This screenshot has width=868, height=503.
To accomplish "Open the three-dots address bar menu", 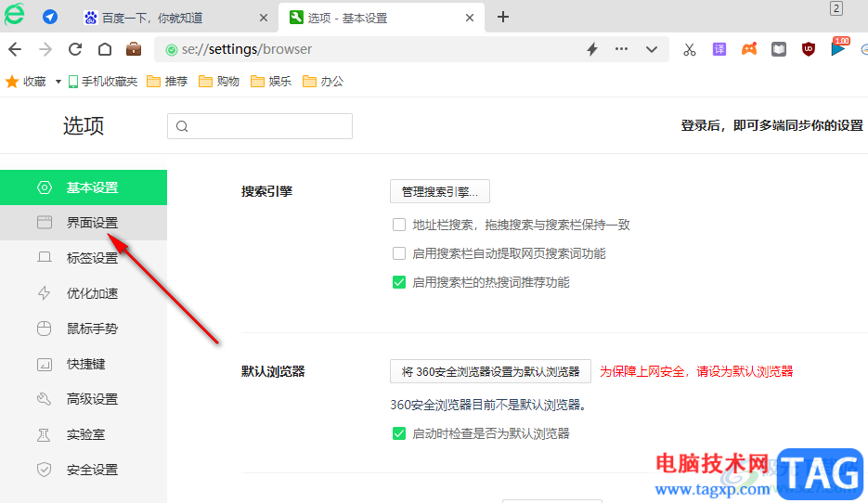I will 622,48.
